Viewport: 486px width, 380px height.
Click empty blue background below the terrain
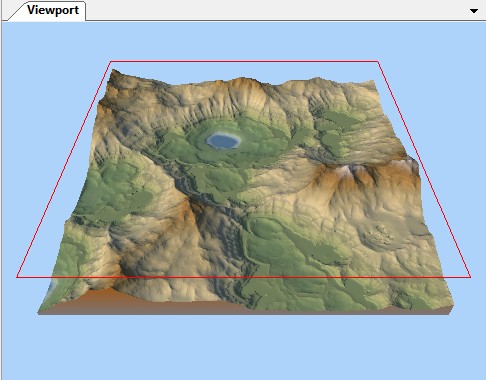point(243,347)
